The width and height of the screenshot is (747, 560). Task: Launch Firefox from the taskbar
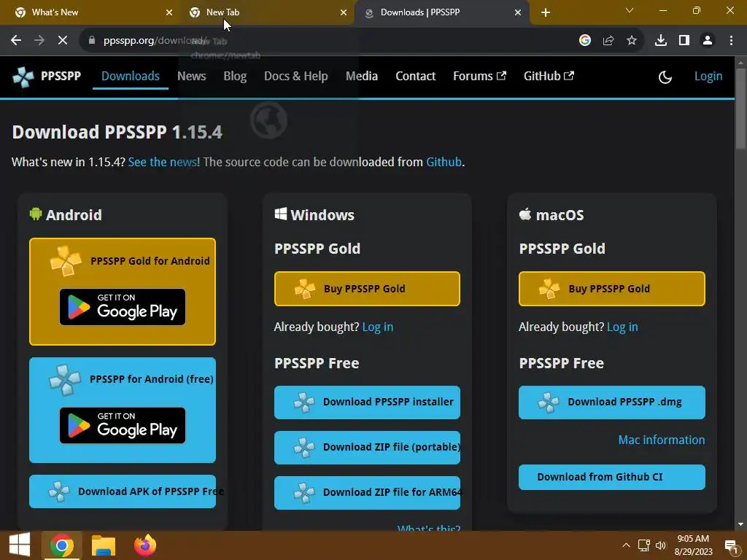point(145,545)
